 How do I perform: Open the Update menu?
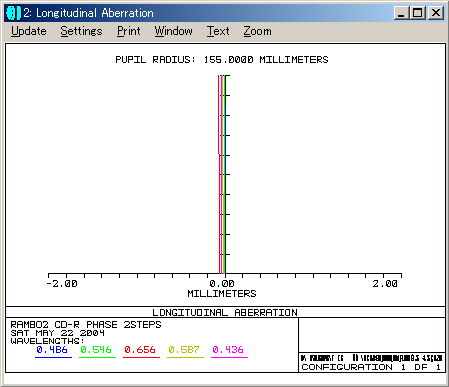(29, 31)
